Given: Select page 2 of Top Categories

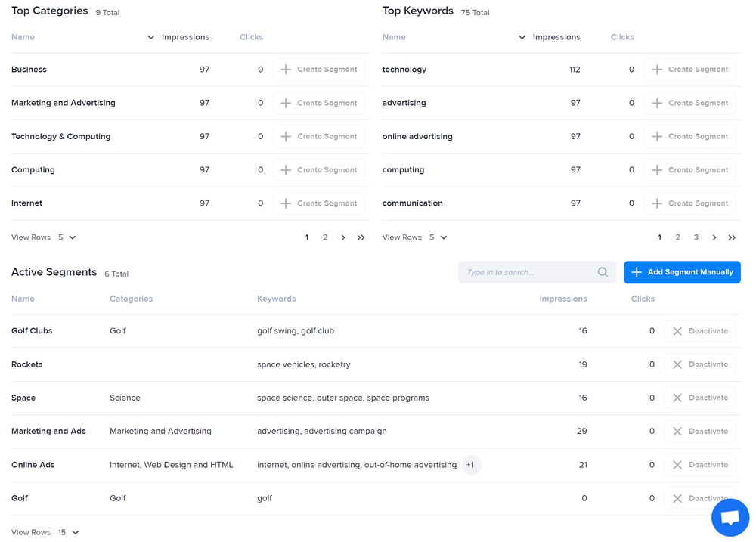Looking at the screenshot, I should [x=325, y=237].
